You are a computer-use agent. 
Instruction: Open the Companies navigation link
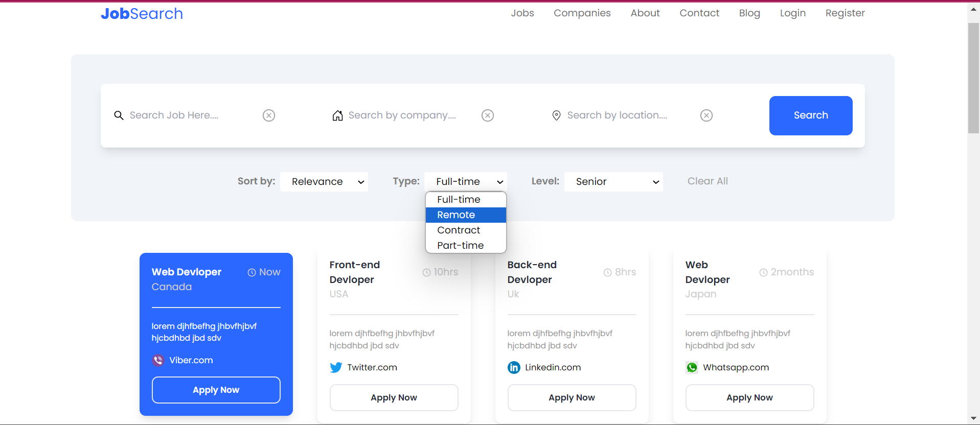[582, 13]
